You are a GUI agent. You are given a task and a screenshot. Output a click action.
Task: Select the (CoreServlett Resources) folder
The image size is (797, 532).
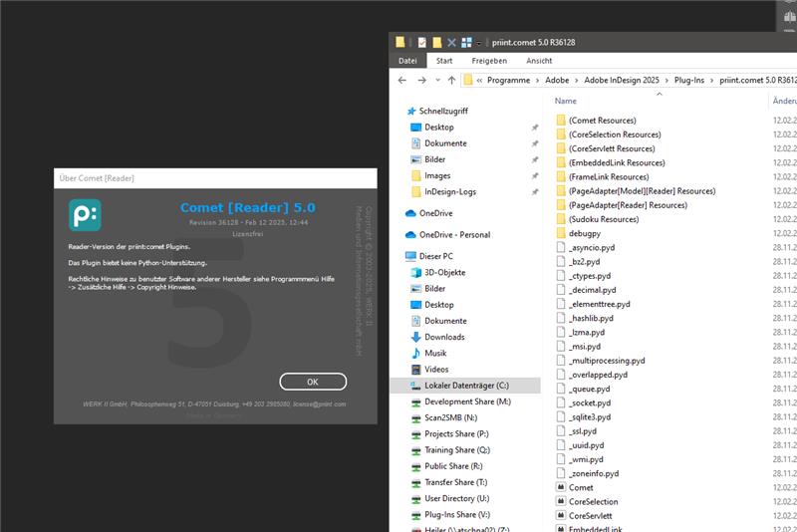pyautogui.click(x=612, y=148)
